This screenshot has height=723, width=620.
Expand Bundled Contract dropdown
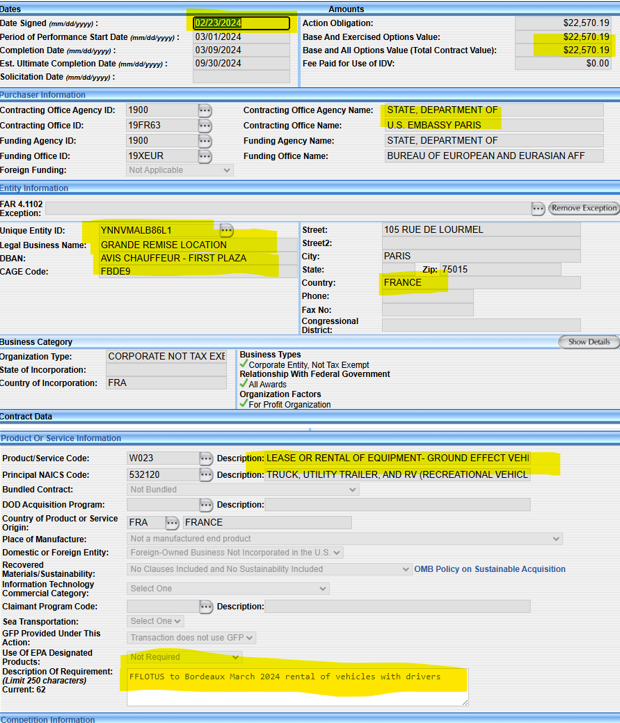coord(243,489)
